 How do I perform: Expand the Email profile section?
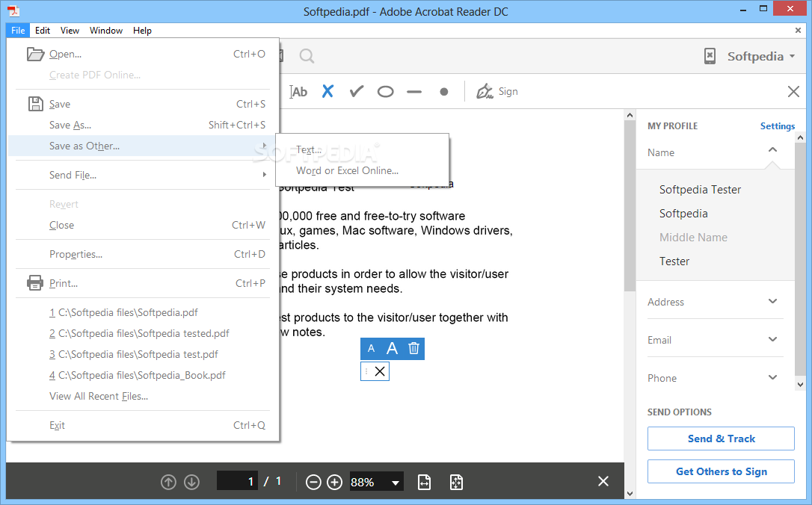coord(772,339)
